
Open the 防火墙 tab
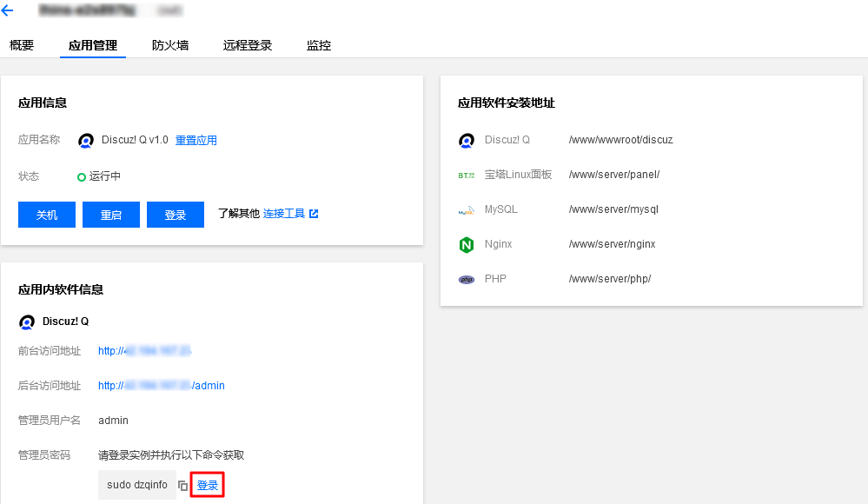170,45
